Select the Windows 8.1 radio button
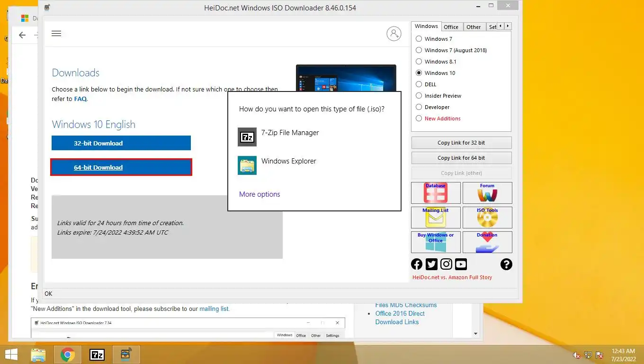Viewport: 644px width, 364px height. click(419, 62)
